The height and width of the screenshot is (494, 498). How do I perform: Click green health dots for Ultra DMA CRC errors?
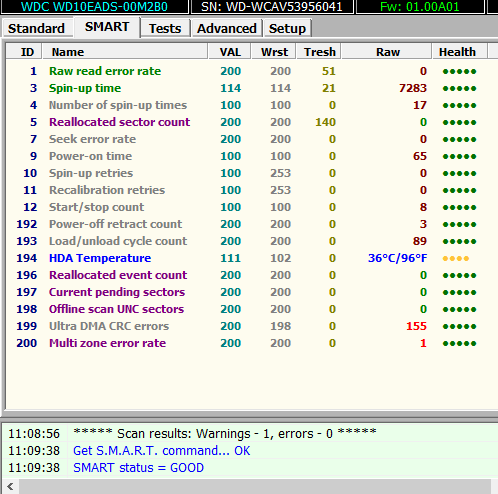(x=459, y=326)
